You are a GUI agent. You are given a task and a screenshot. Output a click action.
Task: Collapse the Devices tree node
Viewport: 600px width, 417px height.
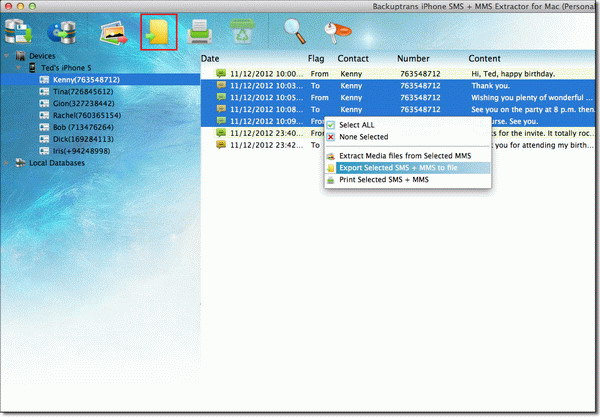point(7,56)
